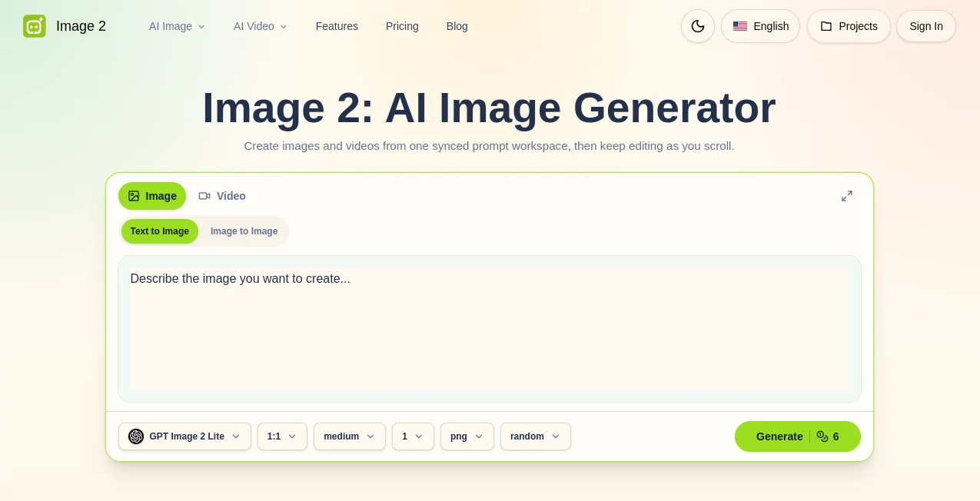Image resolution: width=980 pixels, height=501 pixels.
Task: Open the Projects button
Action: (849, 26)
